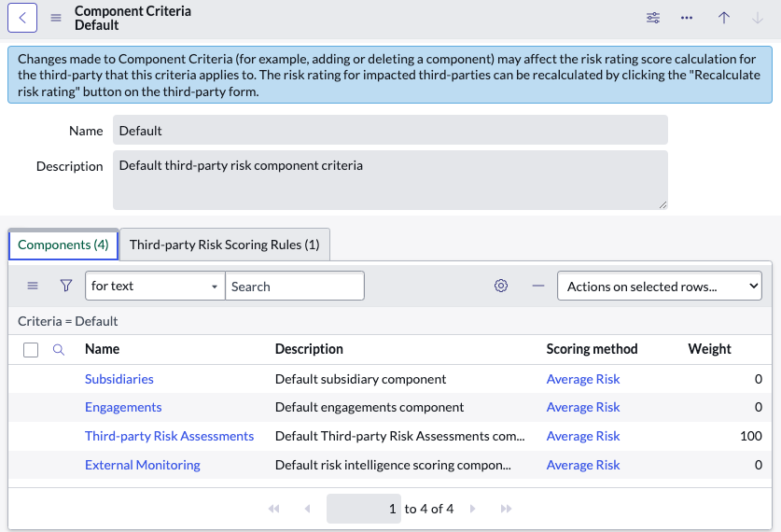Switch to Third-party Risk Scoring Rules tab
This screenshot has width=781, height=532.
(x=225, y=245)
